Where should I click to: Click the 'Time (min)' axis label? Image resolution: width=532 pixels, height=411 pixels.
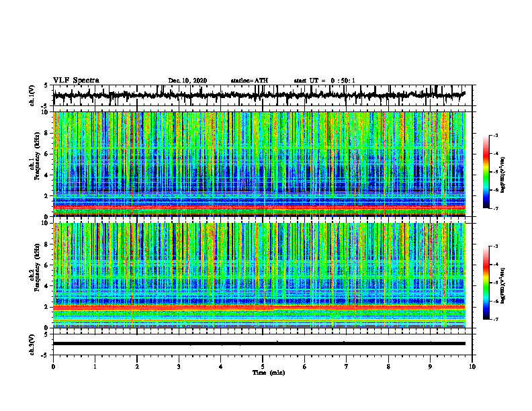[x=269, y=373]
